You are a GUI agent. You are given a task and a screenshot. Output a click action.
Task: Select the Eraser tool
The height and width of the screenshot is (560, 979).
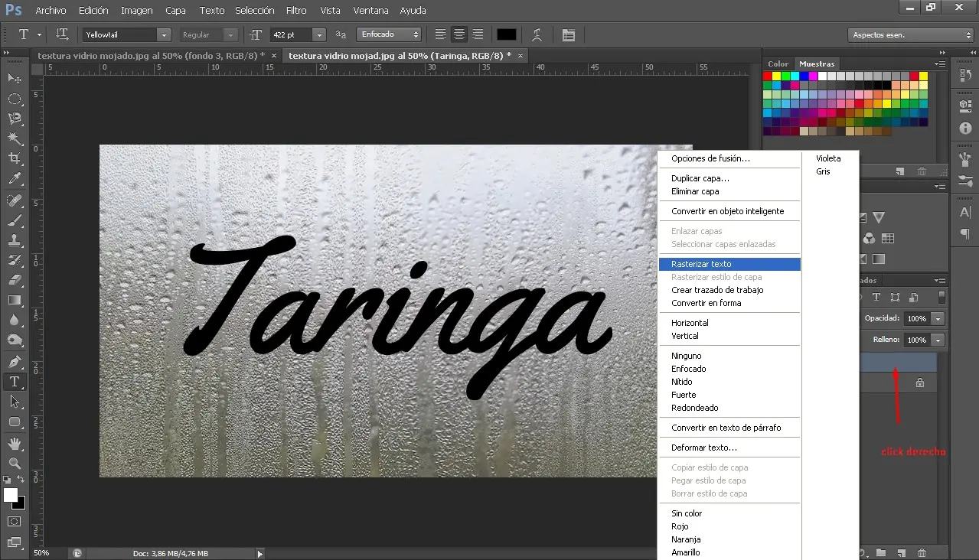(x=15, y=281)
